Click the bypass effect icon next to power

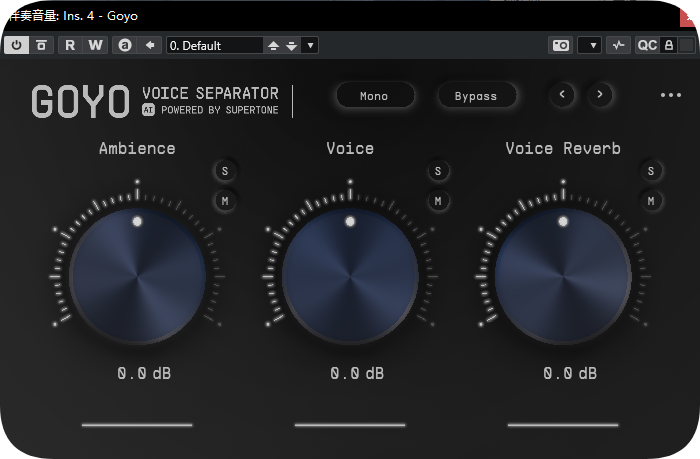(42, 45)
